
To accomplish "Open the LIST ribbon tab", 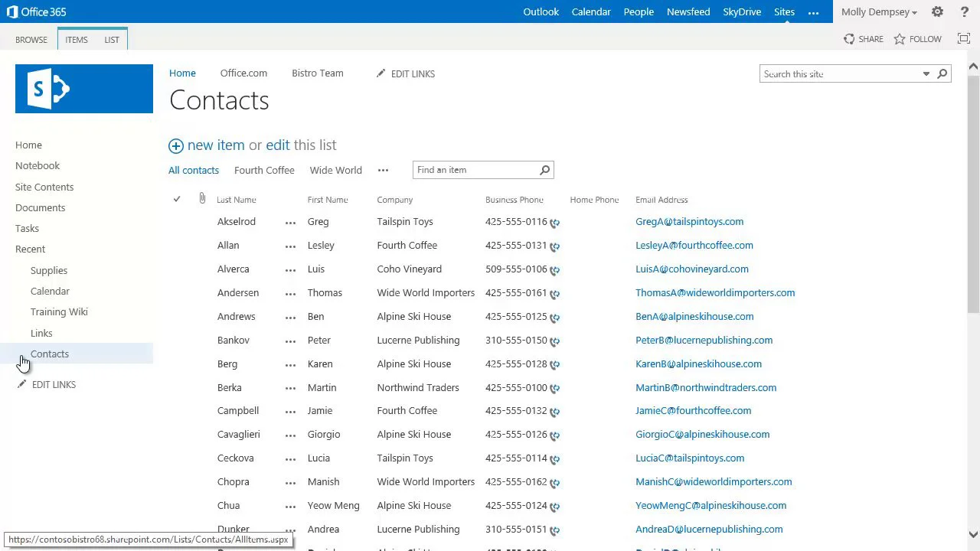I will tap(112, 40).
